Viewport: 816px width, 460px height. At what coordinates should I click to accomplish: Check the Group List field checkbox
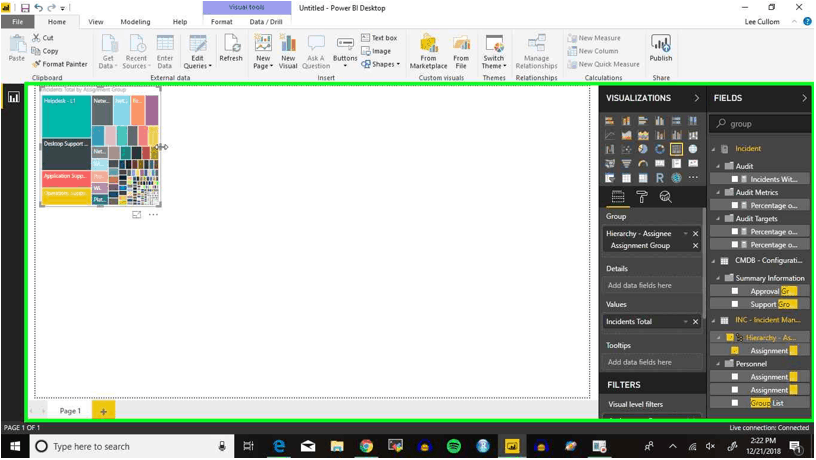735,403
